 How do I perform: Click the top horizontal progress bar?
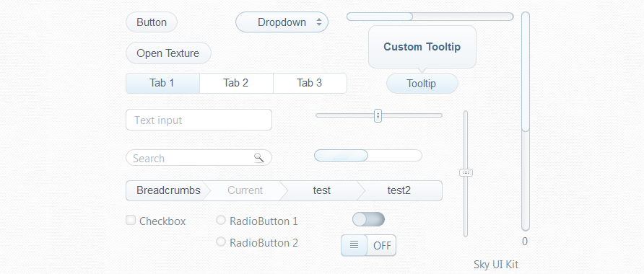click(x=430, y=17)
